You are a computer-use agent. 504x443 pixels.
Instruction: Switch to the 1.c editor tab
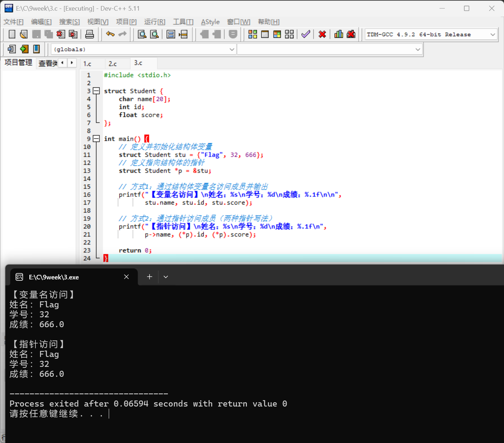(87, 64)
